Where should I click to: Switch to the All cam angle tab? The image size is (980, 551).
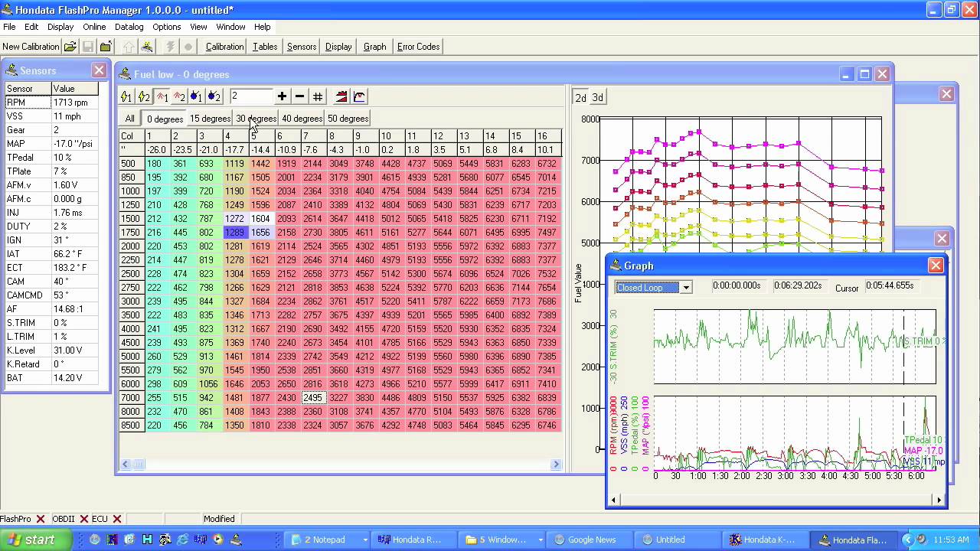[x=130, y=119]
